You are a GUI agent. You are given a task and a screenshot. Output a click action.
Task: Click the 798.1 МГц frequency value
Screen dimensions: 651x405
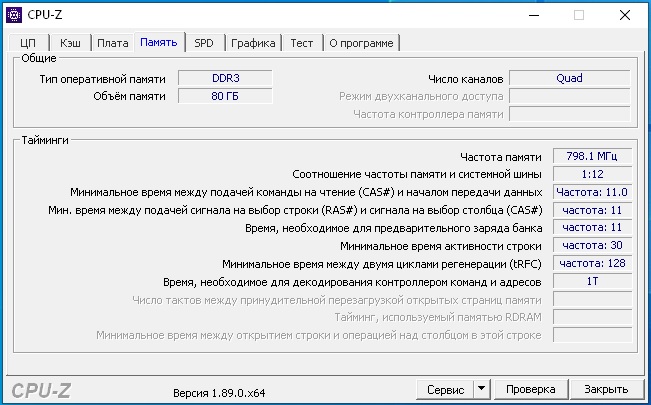[592, 156]
